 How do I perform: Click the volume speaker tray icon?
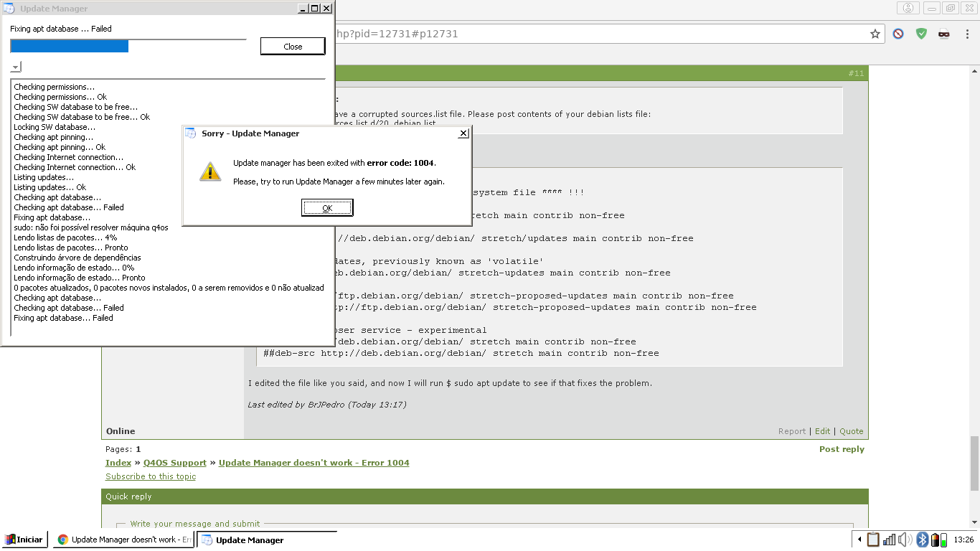pyautogui.click(x=904, y=540)
